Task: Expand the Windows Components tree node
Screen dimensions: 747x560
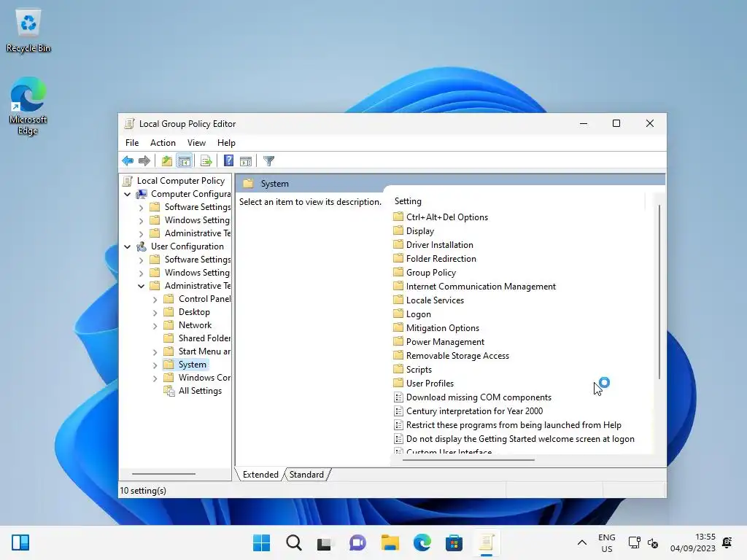Action: [155, 378]
